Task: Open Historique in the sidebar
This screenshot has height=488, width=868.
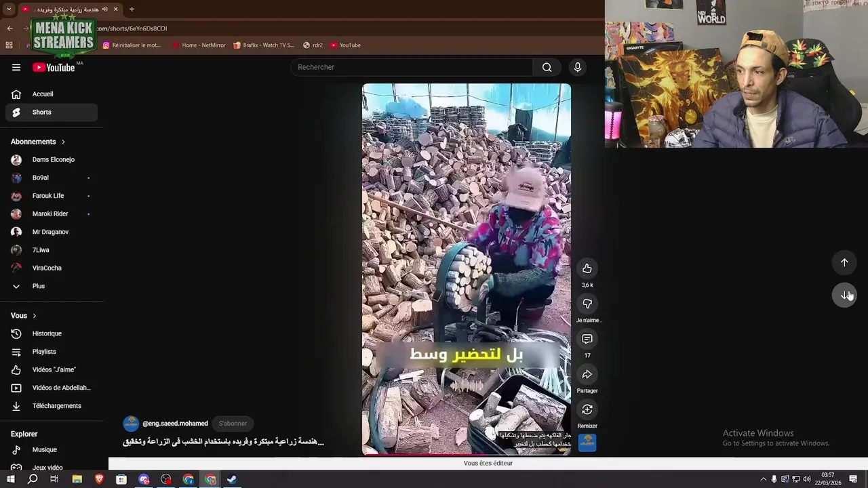Action: 52,333
